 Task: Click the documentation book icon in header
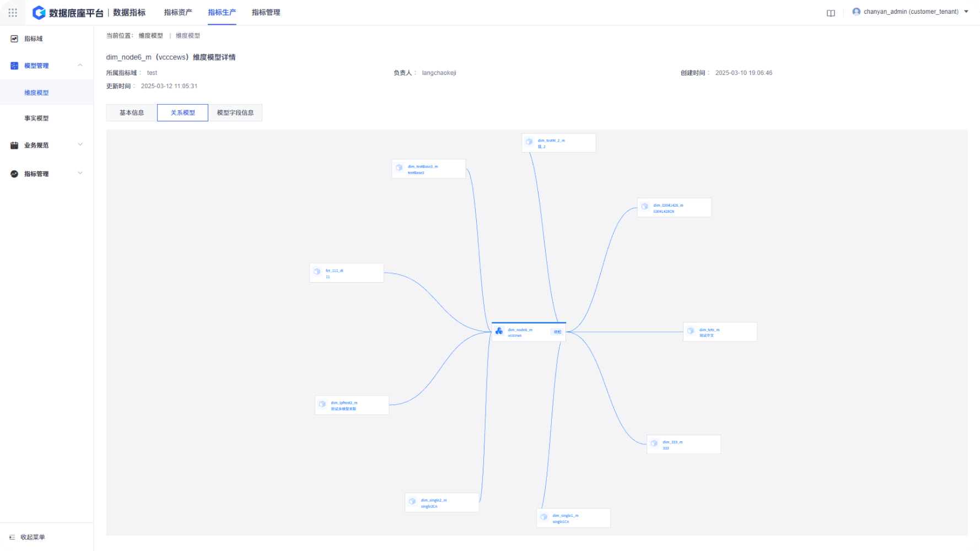tap(831, 13)
